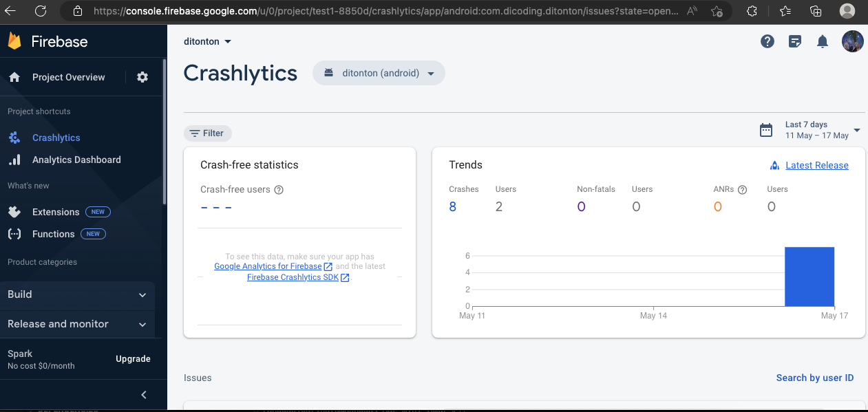Open collections icon in browser toolbar
This screenshot has width=868, height=412.
[x=816, y=11]
